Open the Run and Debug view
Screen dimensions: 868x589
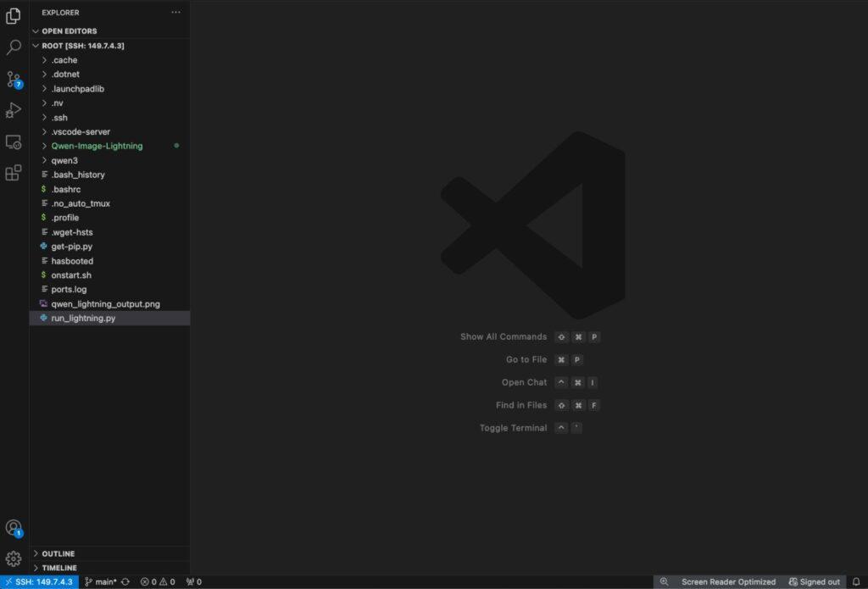14,111
